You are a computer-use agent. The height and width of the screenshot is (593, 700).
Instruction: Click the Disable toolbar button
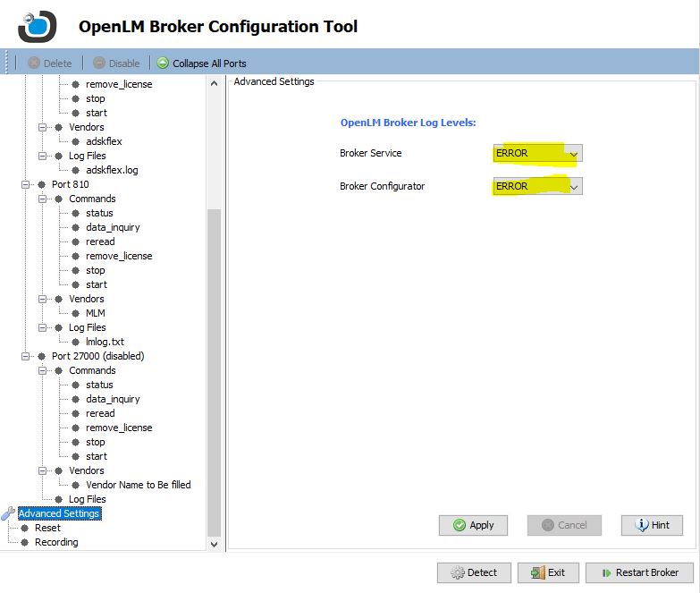pyautogui.click(x=115, y=64)
